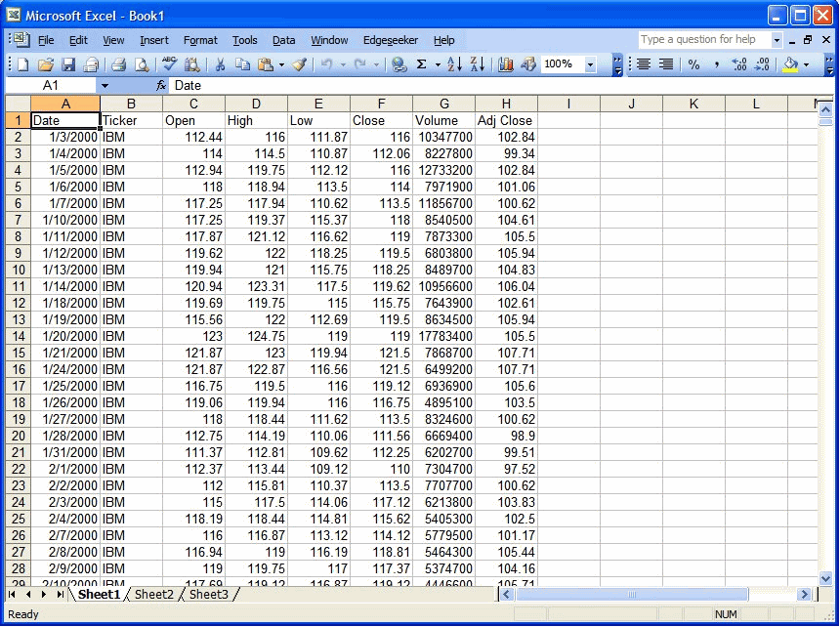Apply Comma Style formatting
Image resolution: width=840 pixels, height=627 pixels.
[x=717, y=64]
